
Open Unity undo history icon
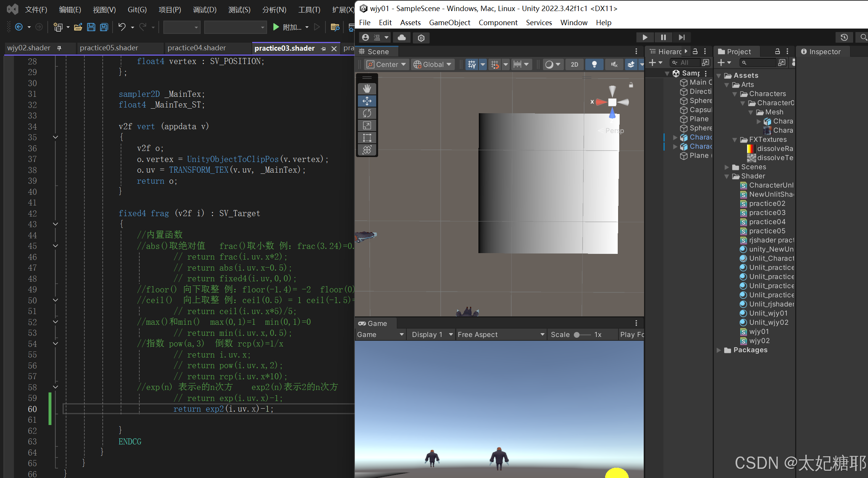[844, 37]
